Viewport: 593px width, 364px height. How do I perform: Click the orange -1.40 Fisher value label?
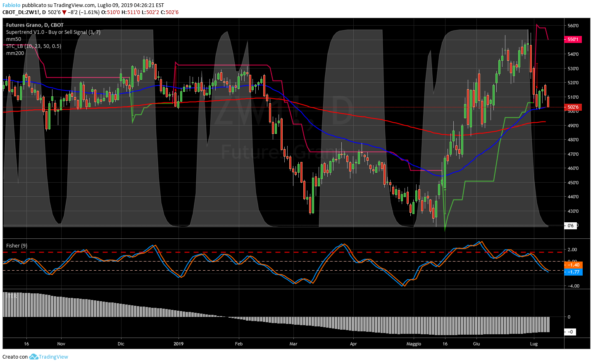pyautogui.click(x=573, y=265)
